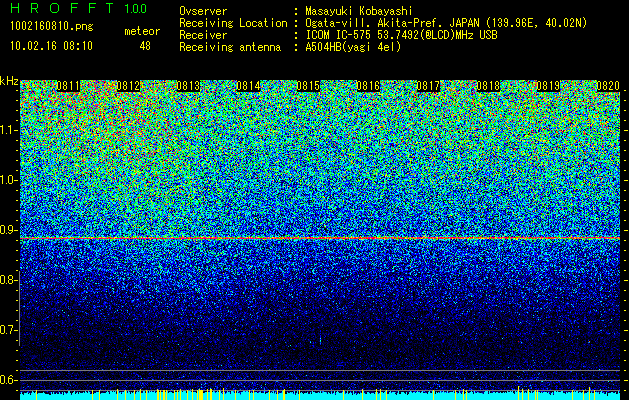Click the version number 1.0.0
Viewport: 629px width, 400px height.
pyautogui.click(x=136, y=8)
